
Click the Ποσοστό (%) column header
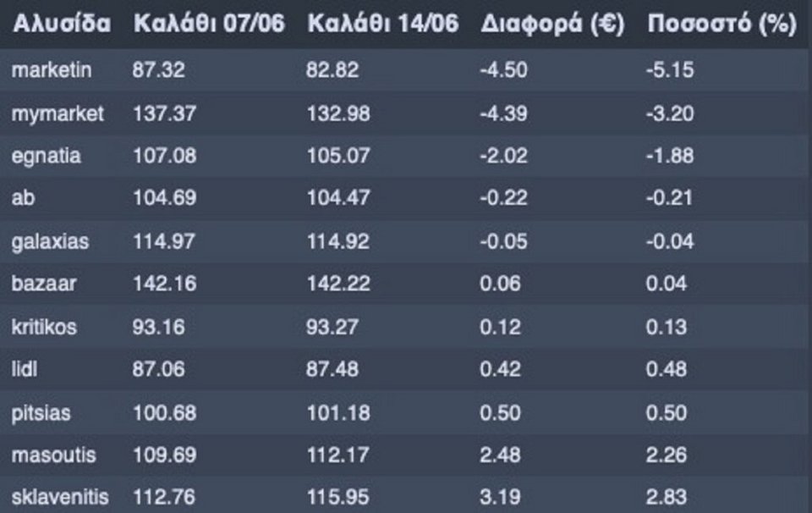[721, 24]
